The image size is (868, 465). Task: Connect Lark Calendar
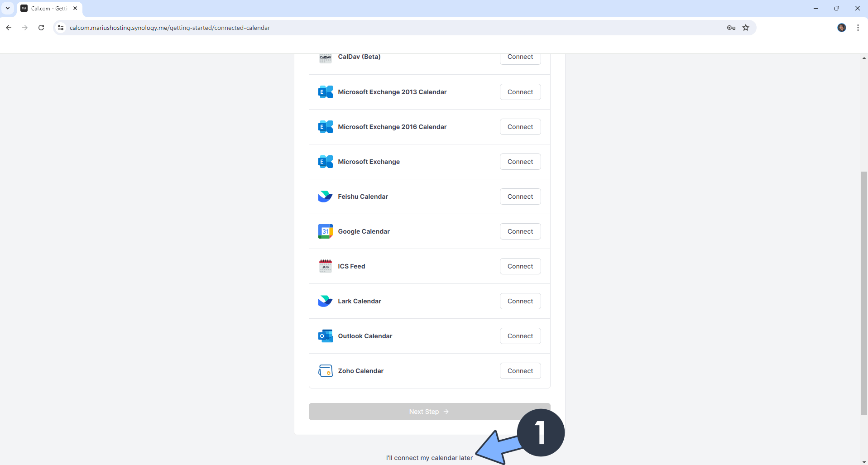[520, 301]
